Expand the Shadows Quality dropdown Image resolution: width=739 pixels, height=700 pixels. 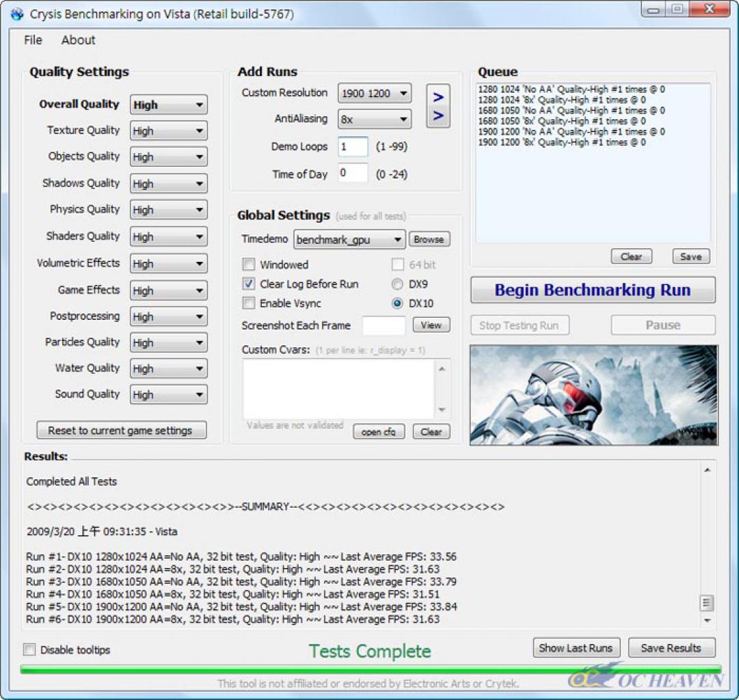pos(168,184)
